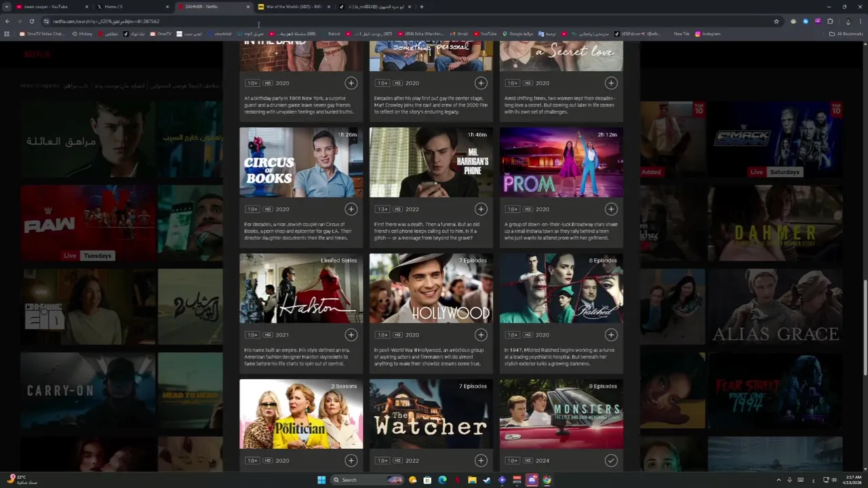868x488 pixels.
Task: Switch to the TikTok browser tab
Action: pyautogui.click(x=373, y=7)
